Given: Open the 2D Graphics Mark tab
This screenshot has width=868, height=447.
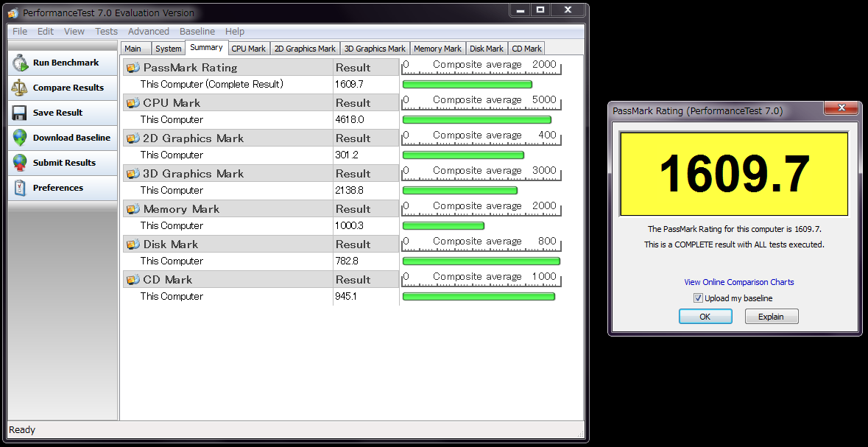Looking at the screenshot, I should pos(305,49).
